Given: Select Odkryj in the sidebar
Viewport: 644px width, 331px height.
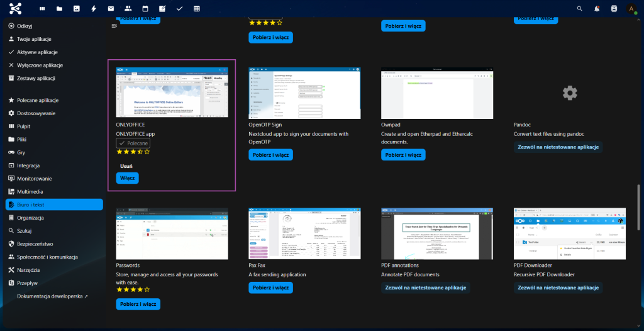Looking at the screenshot, I should (54, 26).
